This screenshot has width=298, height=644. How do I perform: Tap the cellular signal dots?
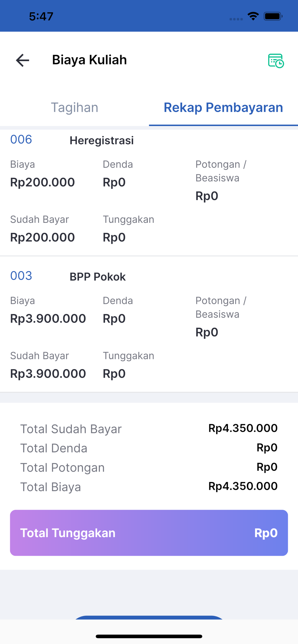(x=236, y=19)
